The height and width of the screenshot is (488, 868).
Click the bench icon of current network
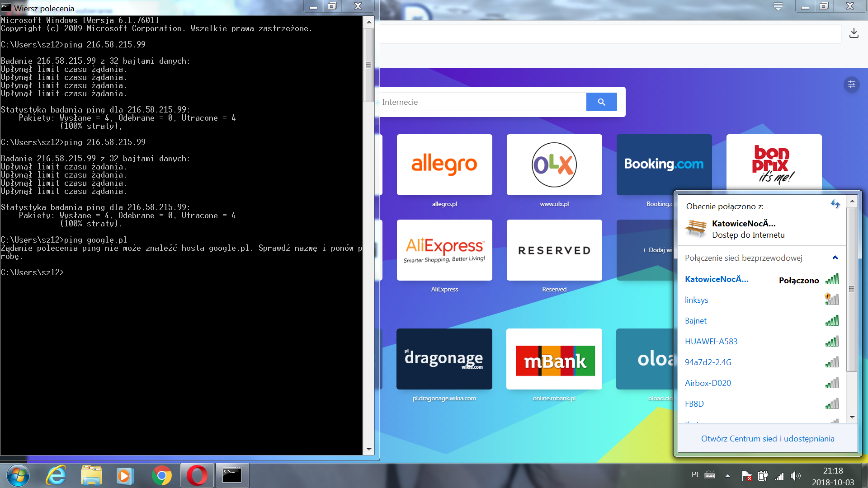(x=696, y=228)
